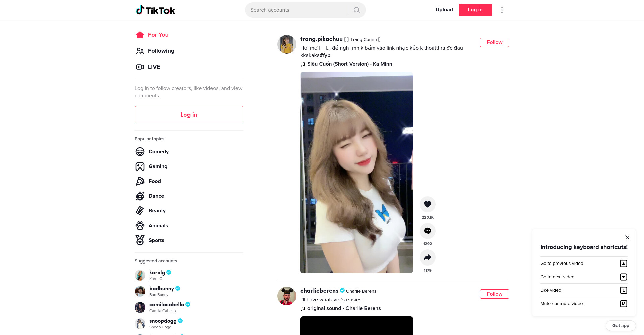Click the Gaming controller icon
This screenshot has height=335, width=644.
(x=140, y=166)
